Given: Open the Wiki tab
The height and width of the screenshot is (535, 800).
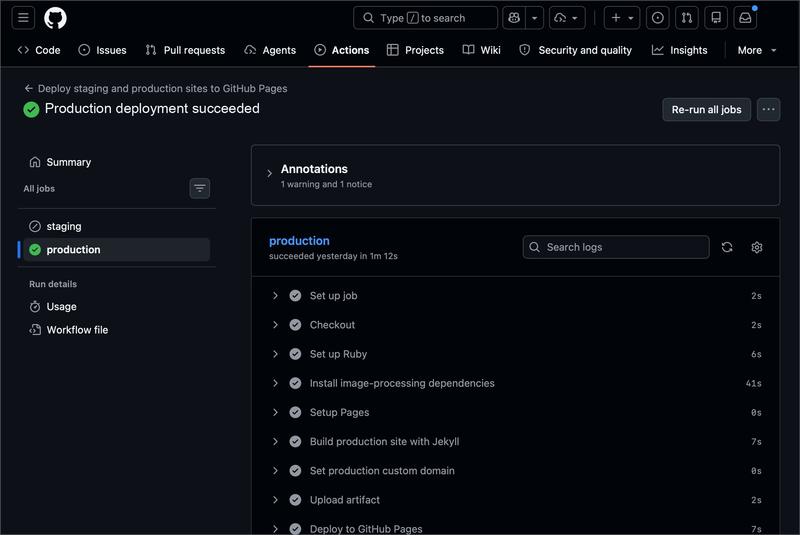Looking at the screenshot, I should point(482,50).
